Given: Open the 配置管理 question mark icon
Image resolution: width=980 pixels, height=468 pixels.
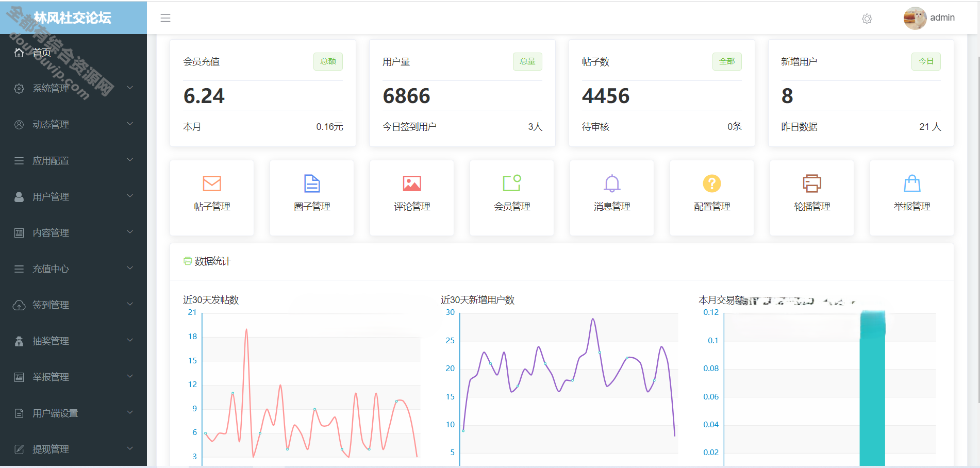Looking at the screenshot, I should [712, 183].
